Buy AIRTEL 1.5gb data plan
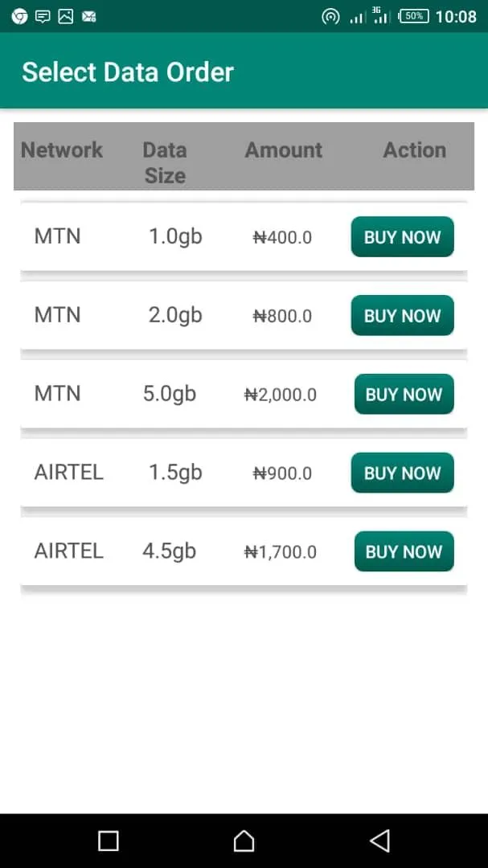 click(402, 473)
